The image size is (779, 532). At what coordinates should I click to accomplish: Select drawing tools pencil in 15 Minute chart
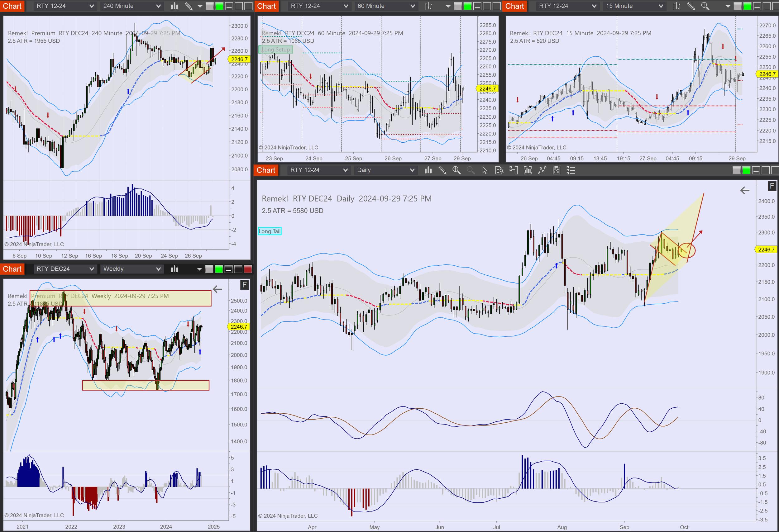point(691,6)
